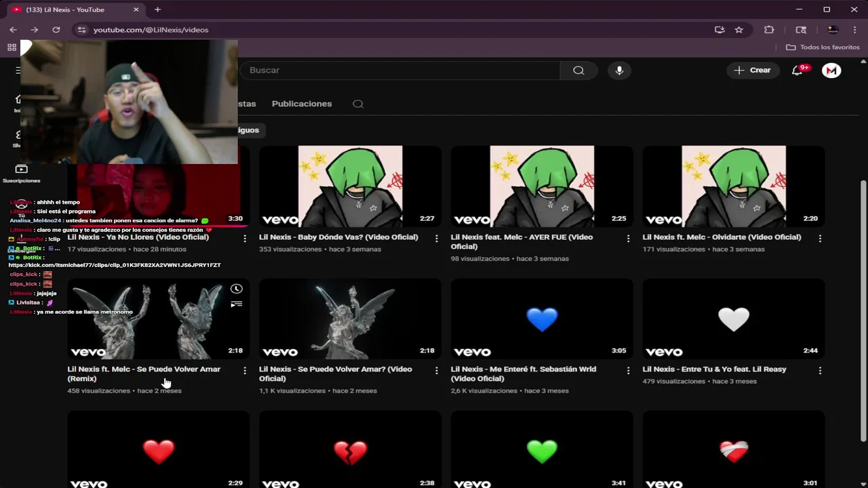Select the Lil Nexis YouTube browser tab
868x488 pixels.
pyautogui.click(x=75, y=9)
